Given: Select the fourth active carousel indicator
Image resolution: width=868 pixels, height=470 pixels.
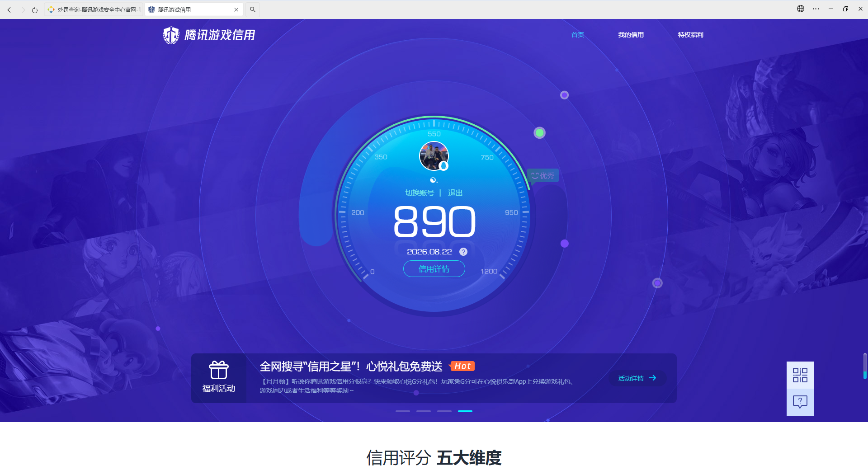Looking at the screenshot, I should tap(465, 411).
